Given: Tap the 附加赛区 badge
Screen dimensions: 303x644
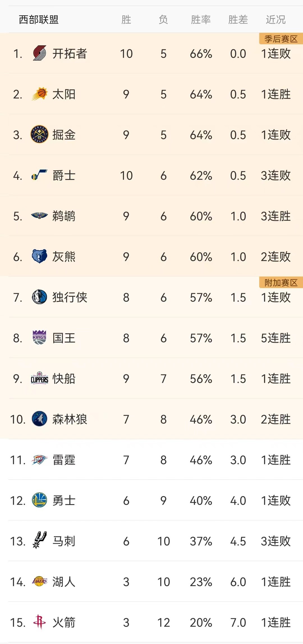Looking at the screenshot, I should coord(281,282).
